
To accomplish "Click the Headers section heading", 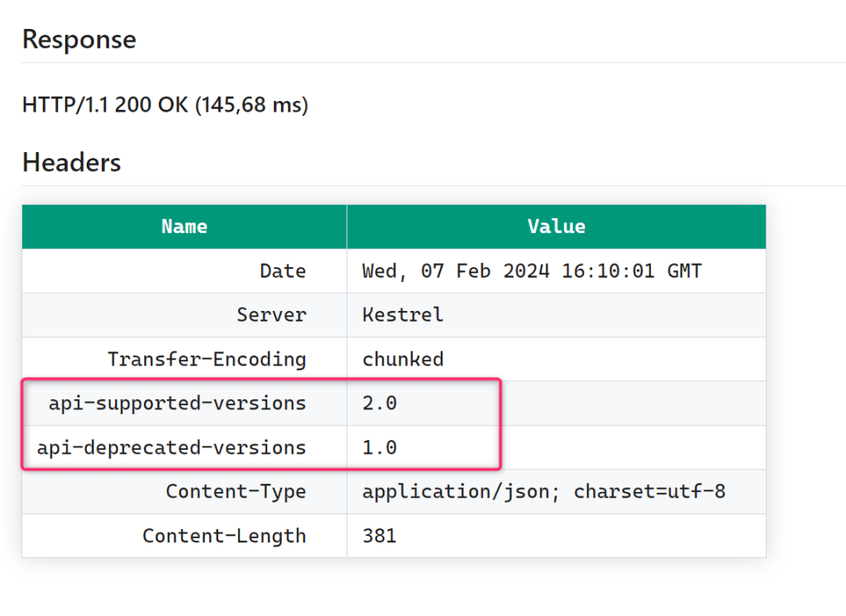I will [72, 162].
